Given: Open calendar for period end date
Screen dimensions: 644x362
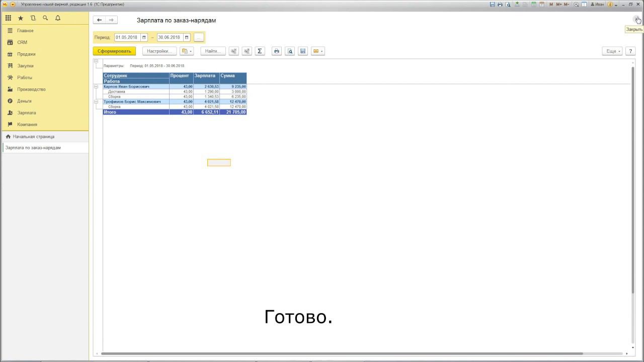Looking at the screenshot, I should tap(187, 37).
